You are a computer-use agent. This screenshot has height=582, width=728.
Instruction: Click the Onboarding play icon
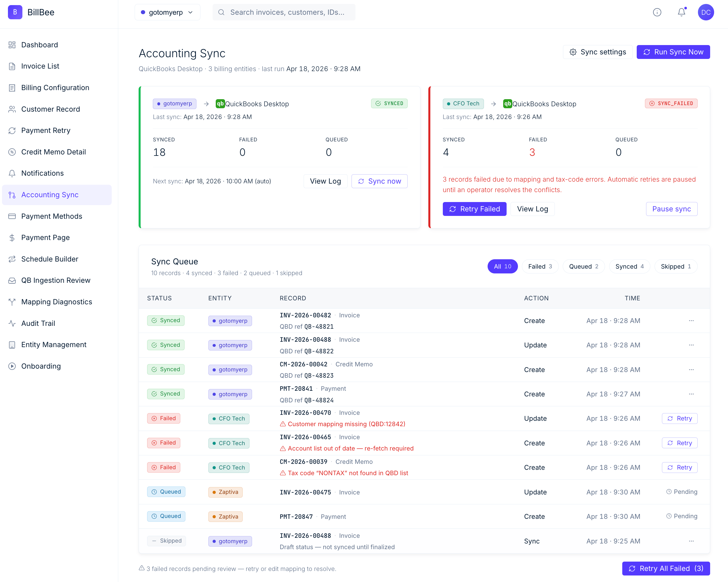[x=12, y=366]
